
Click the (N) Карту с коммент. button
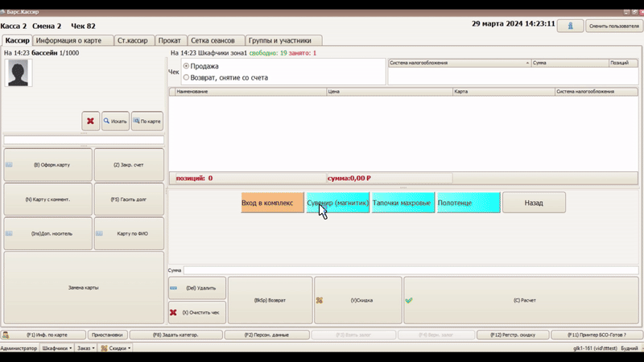(x=47, y=199)
